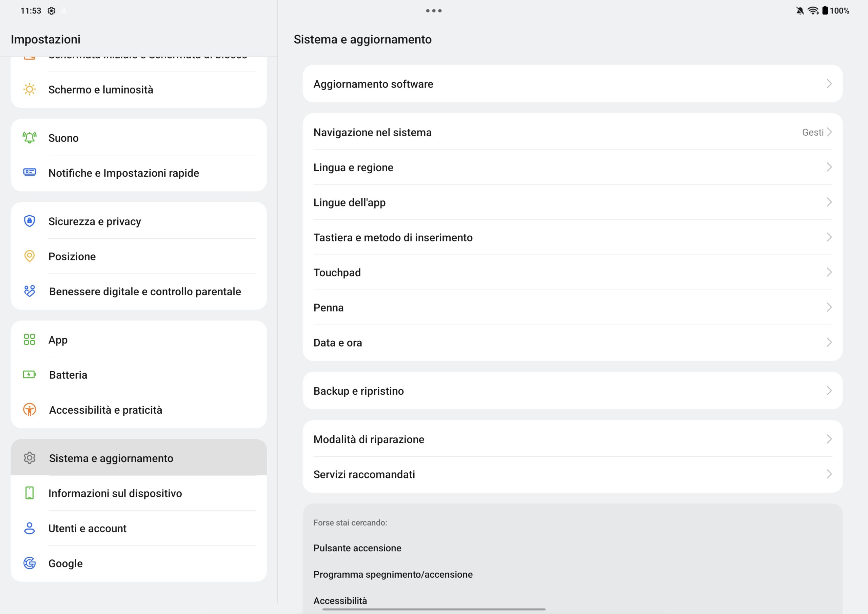Screen dimensions: 868x614
Task: Open Suono via the bell icon
Action: (29, 138)
